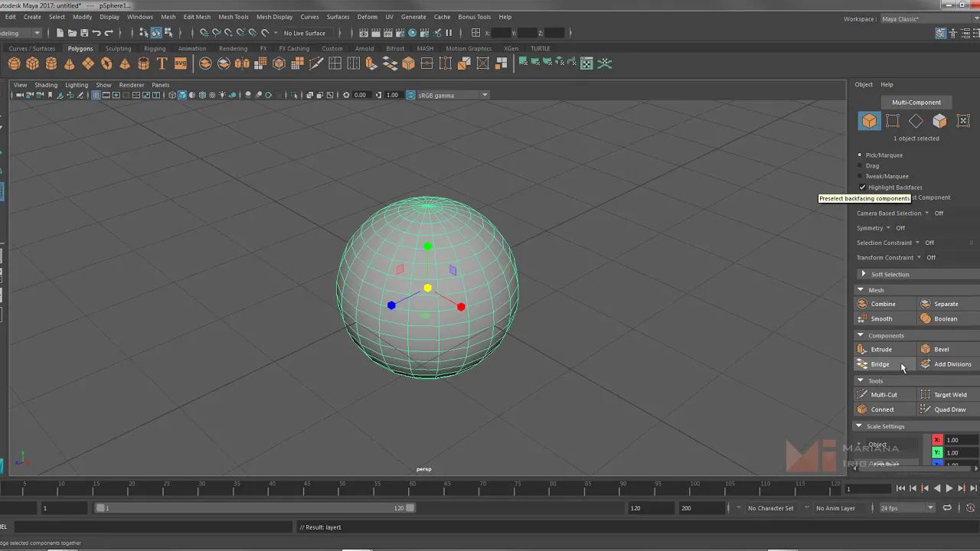Select the object mode cube icon
The width and height of the screenshot is (980, 551).
pyautogui.click(x=869, y=121)
